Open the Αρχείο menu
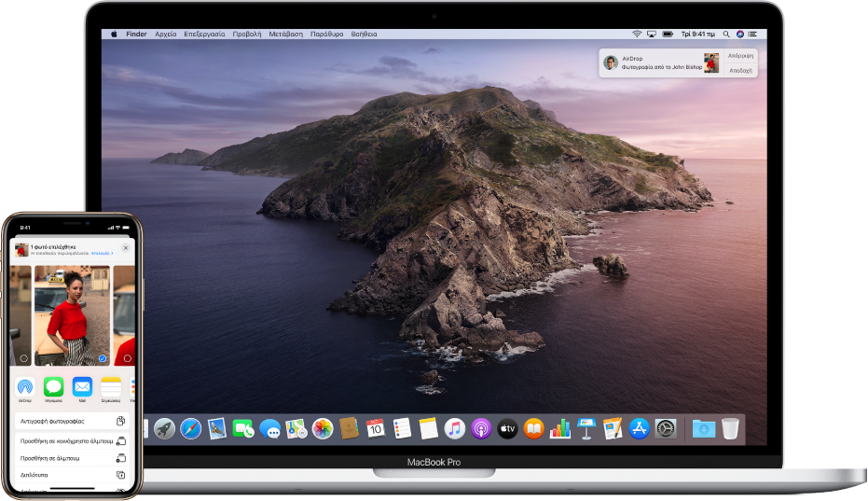This screenshot has height=501, width=868. pyautogui.click(x=165, y=34)
